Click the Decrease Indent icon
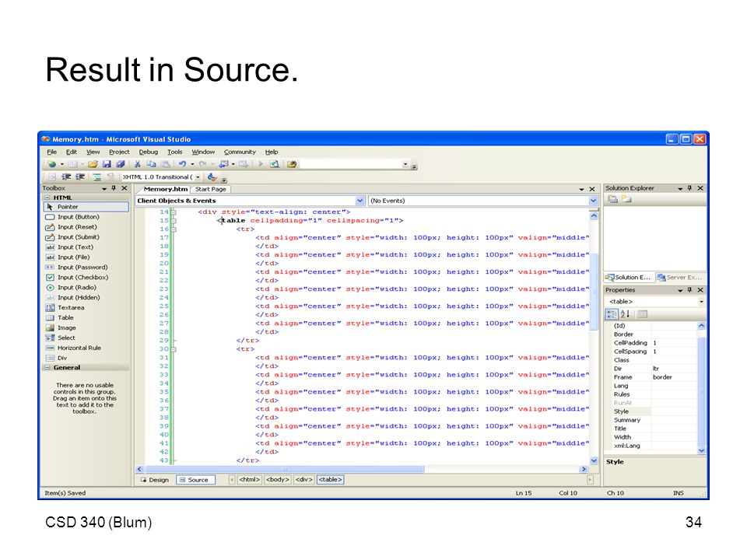The width and height of the screenshot is (747, 560). 66,177
